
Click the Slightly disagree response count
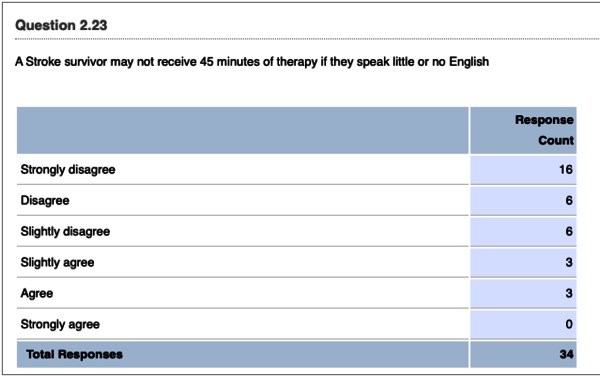click(569, 231)
